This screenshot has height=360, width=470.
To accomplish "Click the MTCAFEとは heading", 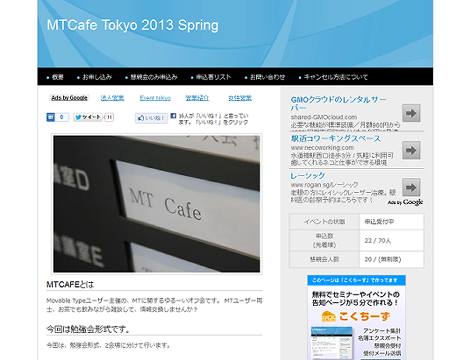I will [70, 285].
